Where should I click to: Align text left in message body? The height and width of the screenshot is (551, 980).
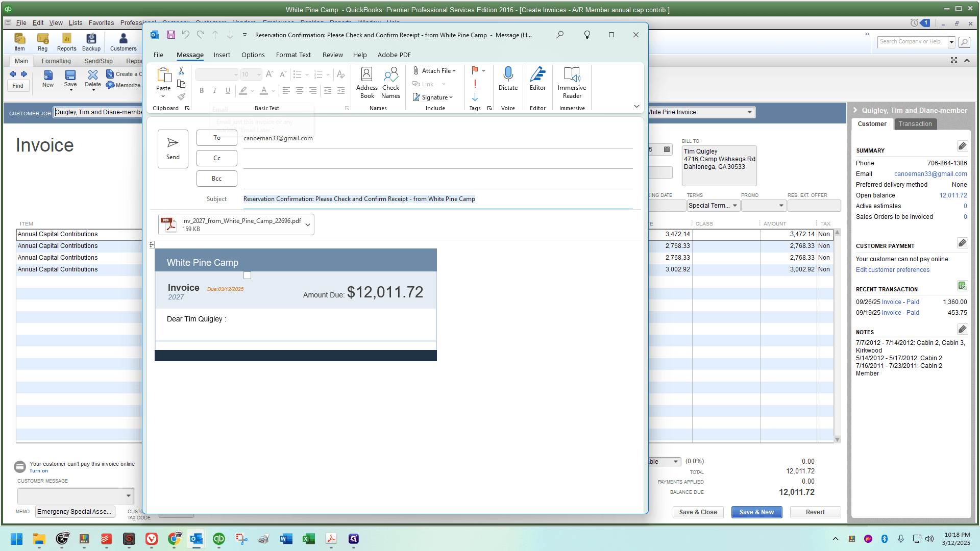tap(286, 91)
